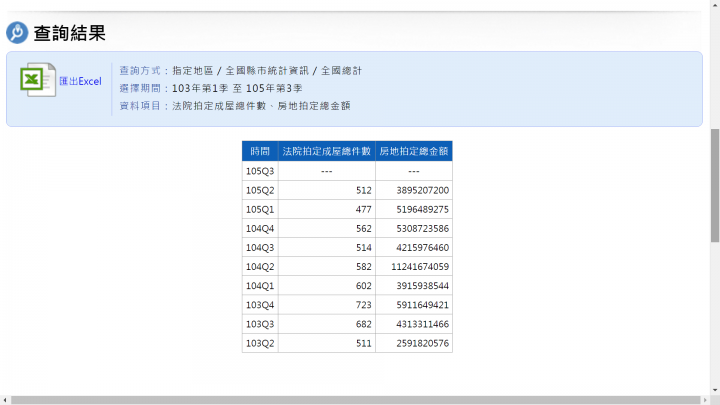Screen dimensions: 720x405
Task: Click the count cell 582
Action: click(326, 266)
